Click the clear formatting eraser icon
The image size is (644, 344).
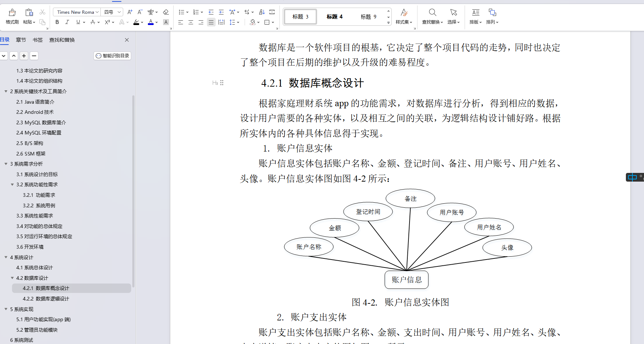pyautogui.click(x=166, y=12)
